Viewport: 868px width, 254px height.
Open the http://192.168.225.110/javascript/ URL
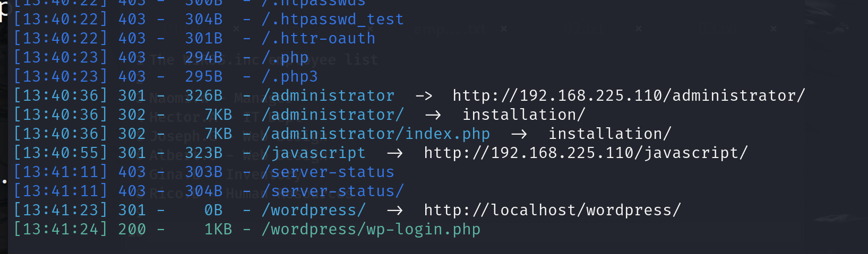tap(586, 153)
